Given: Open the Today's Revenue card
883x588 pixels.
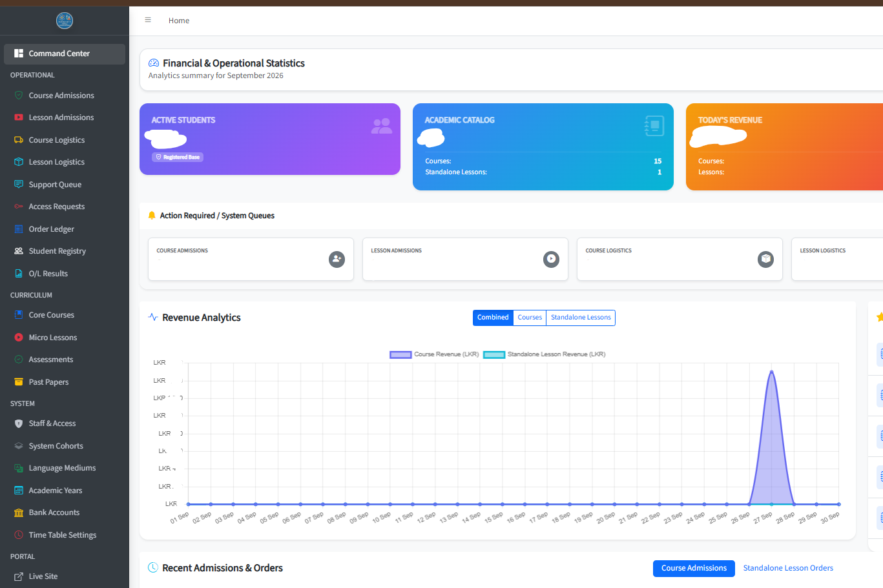Looking at the screenshot, I should pyautogui.click(x=784, y=147).
